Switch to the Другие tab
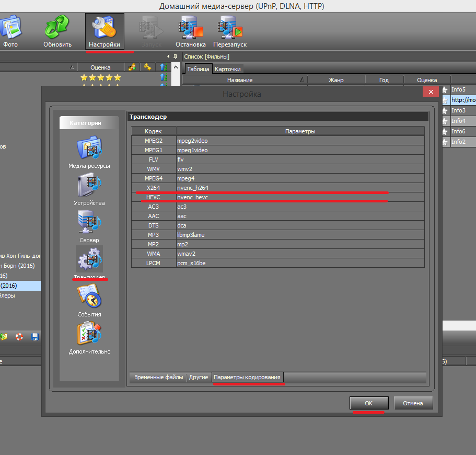476x455 pixels. click(x=199, y=377)
